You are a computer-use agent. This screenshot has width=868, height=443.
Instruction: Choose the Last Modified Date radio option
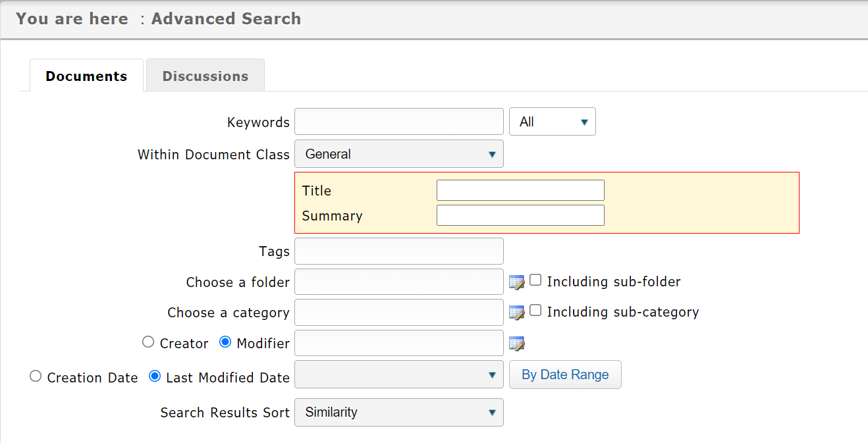(x=155, y=377)
